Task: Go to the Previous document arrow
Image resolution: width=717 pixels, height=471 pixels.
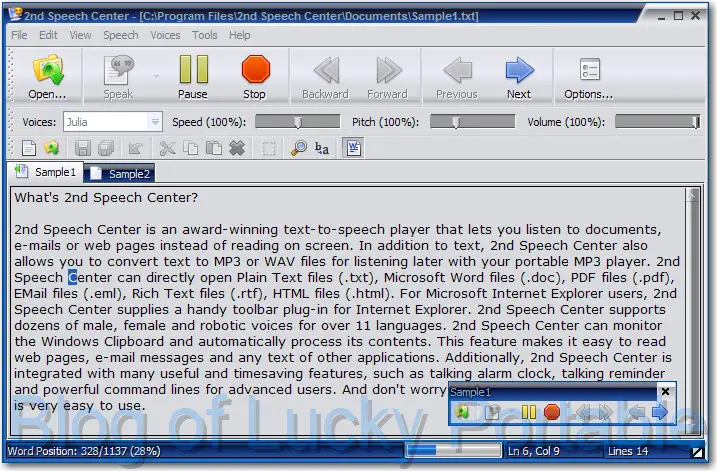Action: 457,77
